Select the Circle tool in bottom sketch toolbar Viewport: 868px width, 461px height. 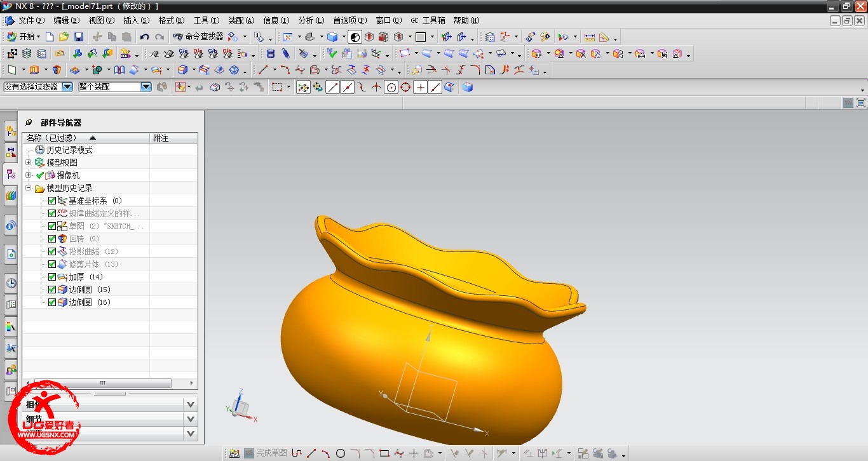[x=341, y=453]
